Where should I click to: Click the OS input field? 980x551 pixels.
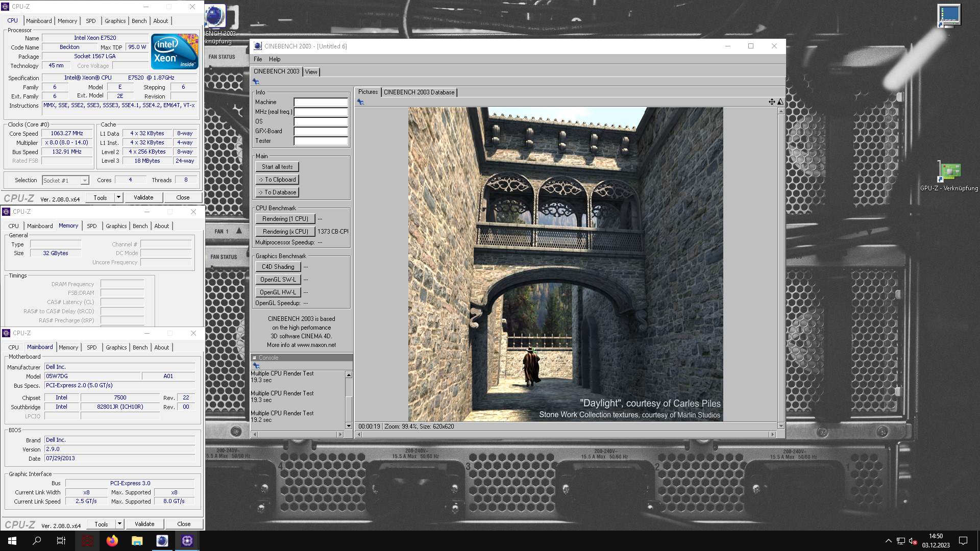tap(321, 121)
